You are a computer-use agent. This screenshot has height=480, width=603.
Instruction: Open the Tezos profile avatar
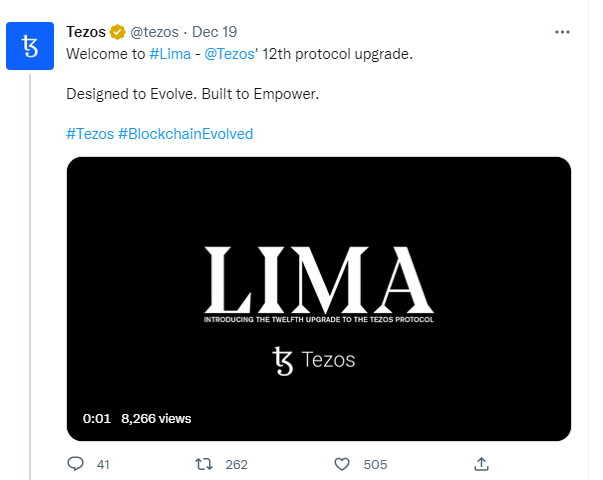click(x=30, y=46)
